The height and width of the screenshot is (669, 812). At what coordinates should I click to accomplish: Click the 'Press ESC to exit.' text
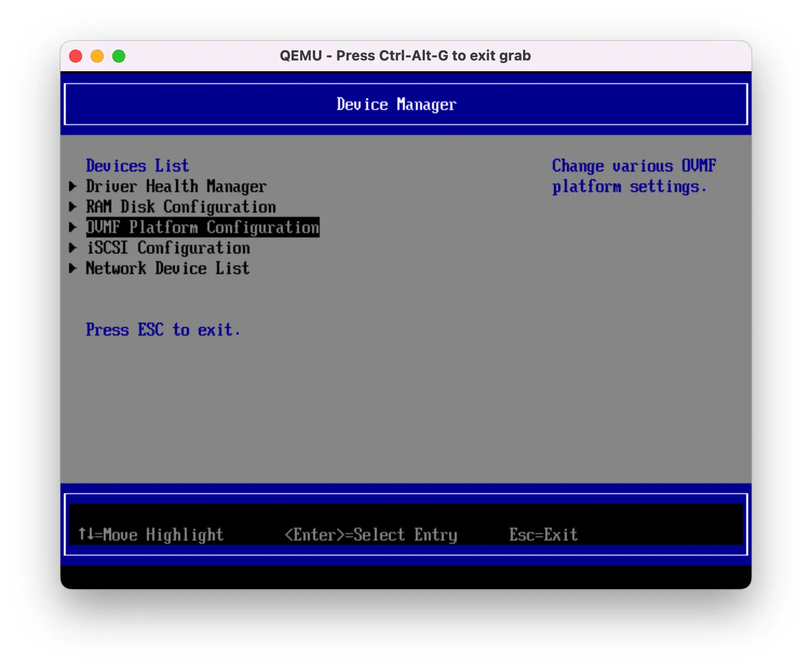pos(163,330)
